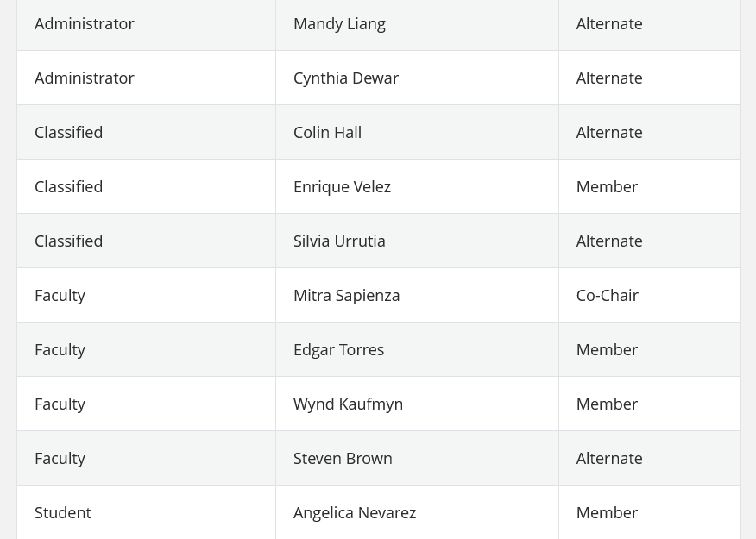Select Member cell in Edgar Torres's row

pyautogui.click(x=607, y=350)
